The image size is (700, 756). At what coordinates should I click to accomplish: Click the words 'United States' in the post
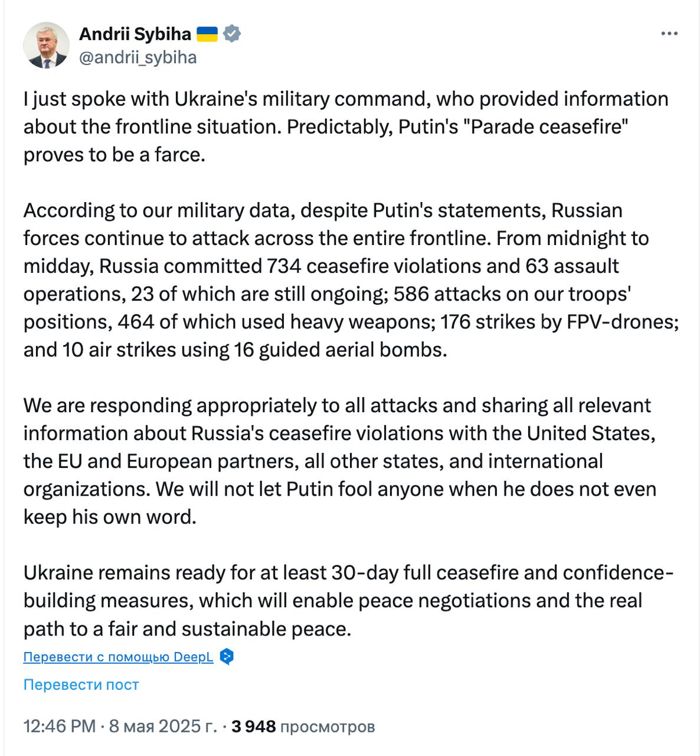tap(590, 434)
